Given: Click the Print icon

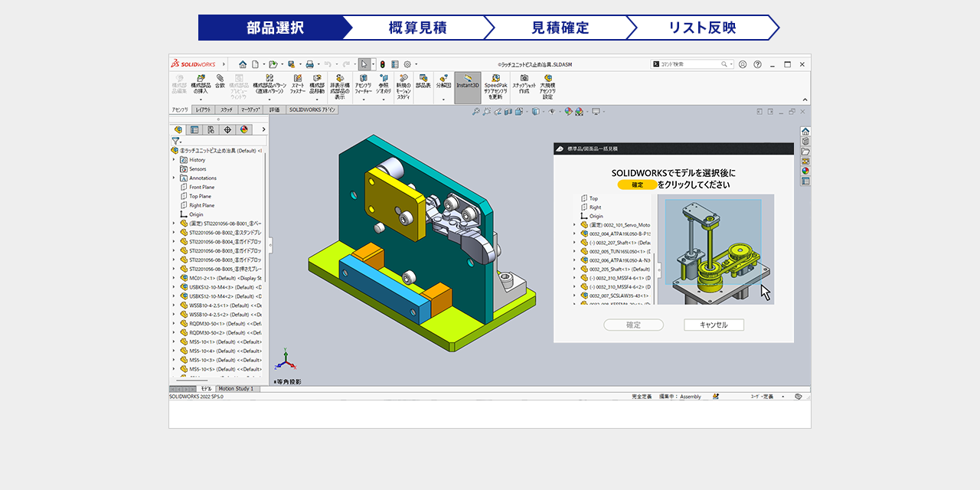Looking at the screenshot, I should click(x=310, y=64).
